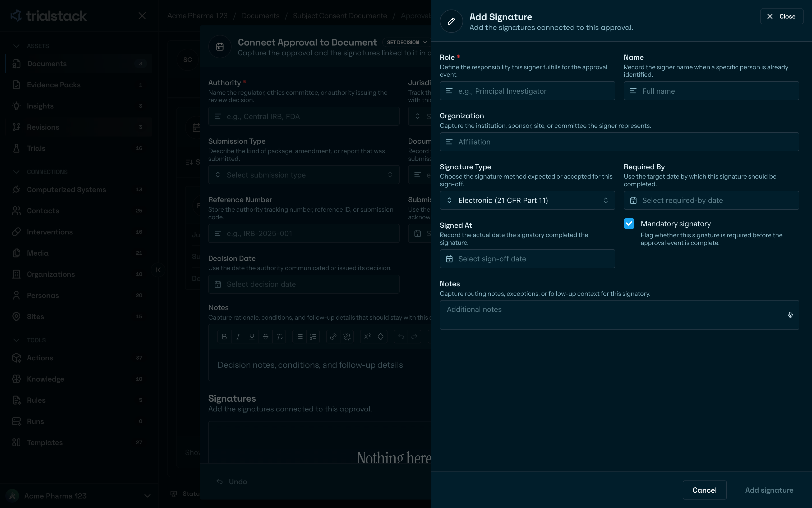Toggle strikethrough formatting in the notes toolbar
Viewport: 812px width, 508px height.
tap(265, 337)
